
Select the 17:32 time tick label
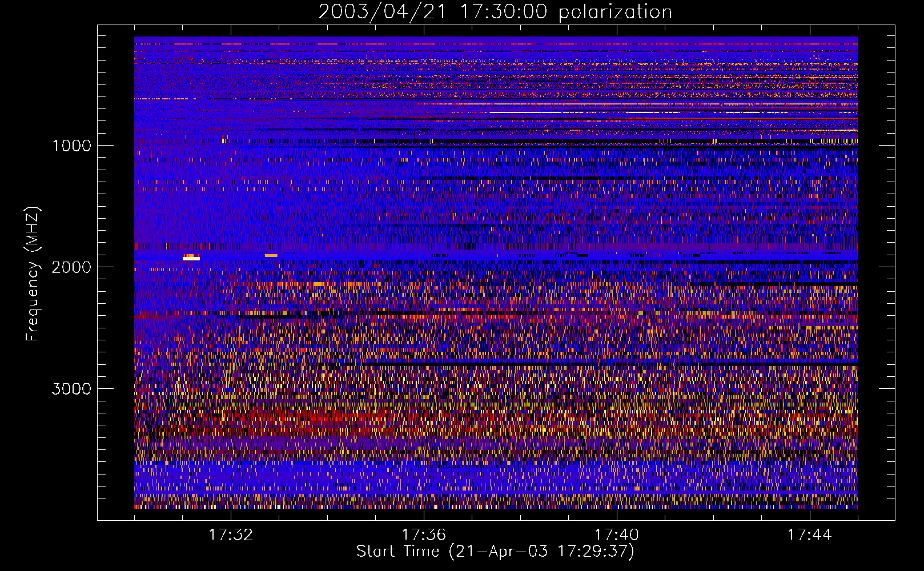231,535
